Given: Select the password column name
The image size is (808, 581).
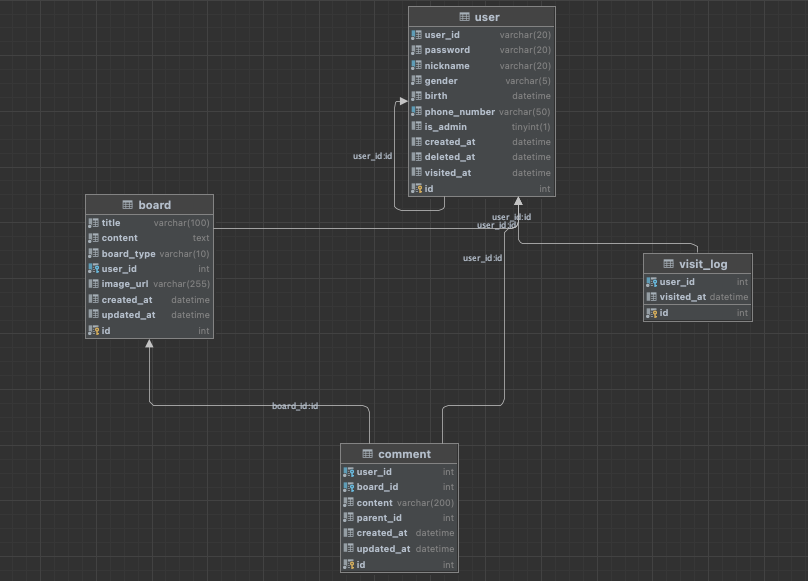Looking at the screenshot, I should 447,50.
